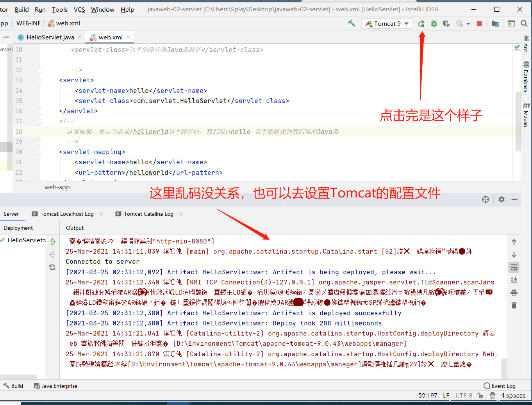532x405 pixels.
Task: Start debugging with the bug icon
Action: pyautogui.click(x=434, y=23)
